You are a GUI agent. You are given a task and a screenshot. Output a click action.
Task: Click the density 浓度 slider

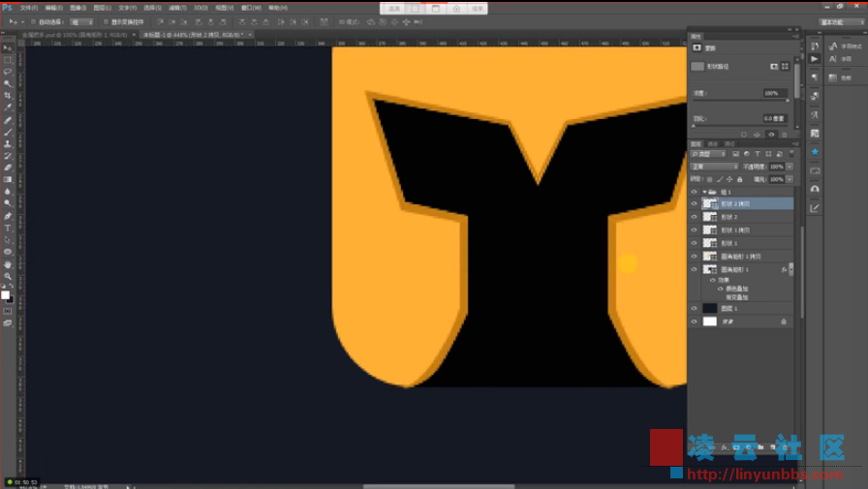click(x=740, y=101)
